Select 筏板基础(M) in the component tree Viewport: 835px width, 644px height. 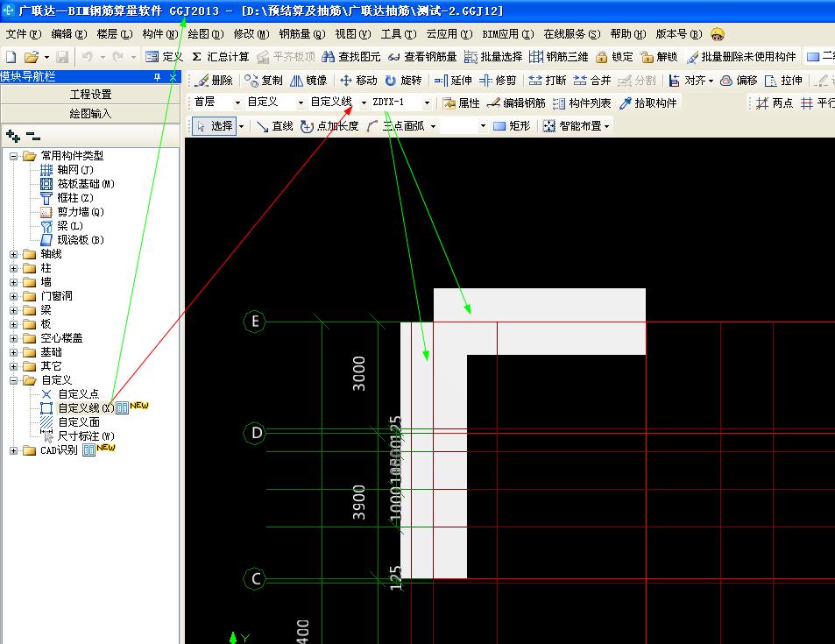[x=85, y=184]
